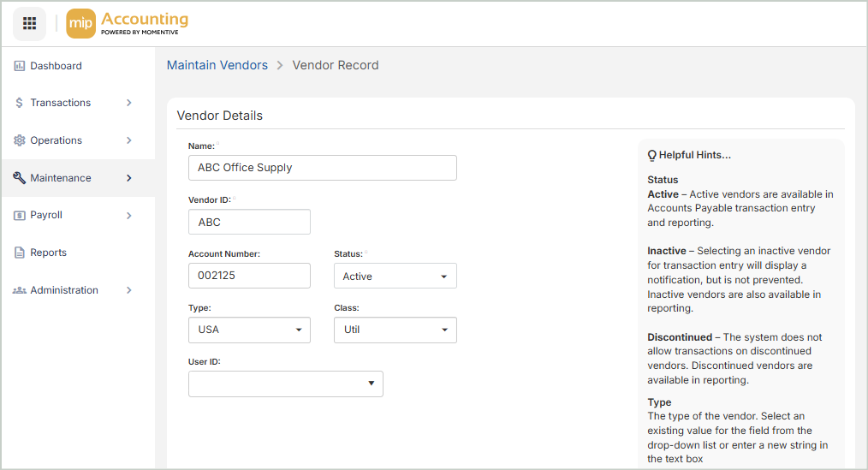Open the Administration menu item
Image resolution: width=868 pixels, height=470 pixels.
pyautogui.click(x=64, y=290)
